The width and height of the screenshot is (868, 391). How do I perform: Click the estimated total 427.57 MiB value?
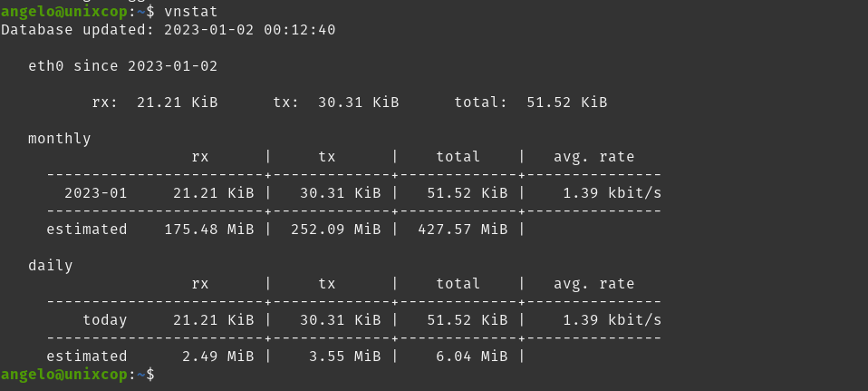(x=463, y=229)
